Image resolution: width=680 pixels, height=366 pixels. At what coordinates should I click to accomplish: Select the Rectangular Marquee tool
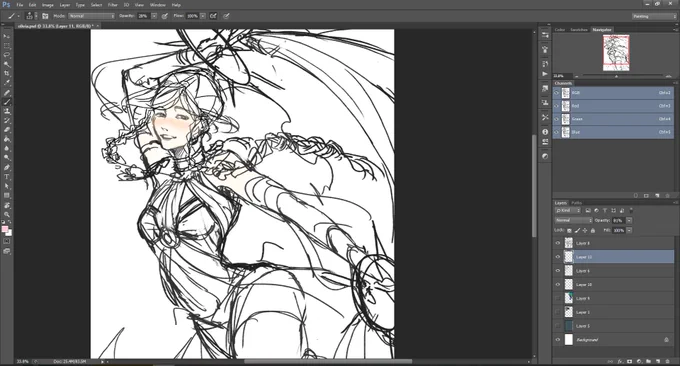click(7, 46)
